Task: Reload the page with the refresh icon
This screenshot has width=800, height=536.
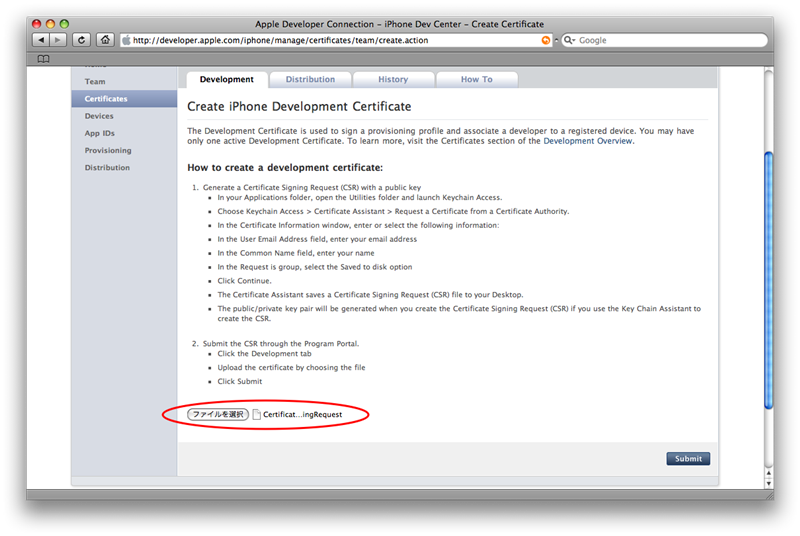Action: pos(81,40)
